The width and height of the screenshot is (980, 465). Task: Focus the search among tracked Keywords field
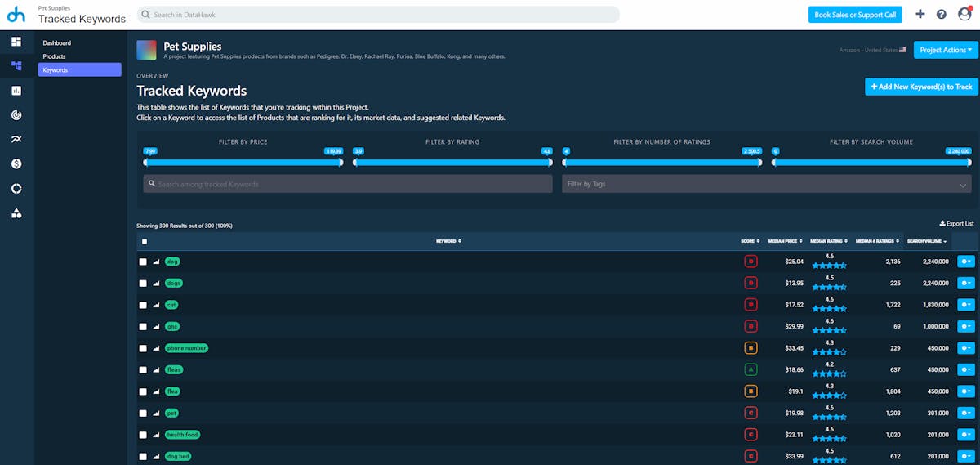[348, 184]
